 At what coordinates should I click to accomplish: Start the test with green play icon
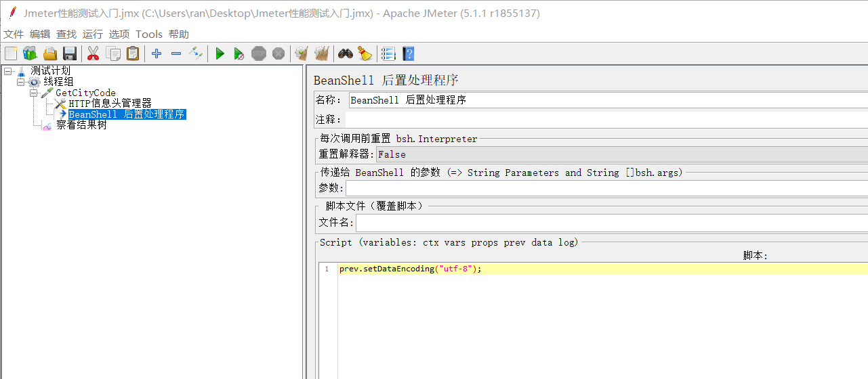pyautogui.click(x=220, y=53)
